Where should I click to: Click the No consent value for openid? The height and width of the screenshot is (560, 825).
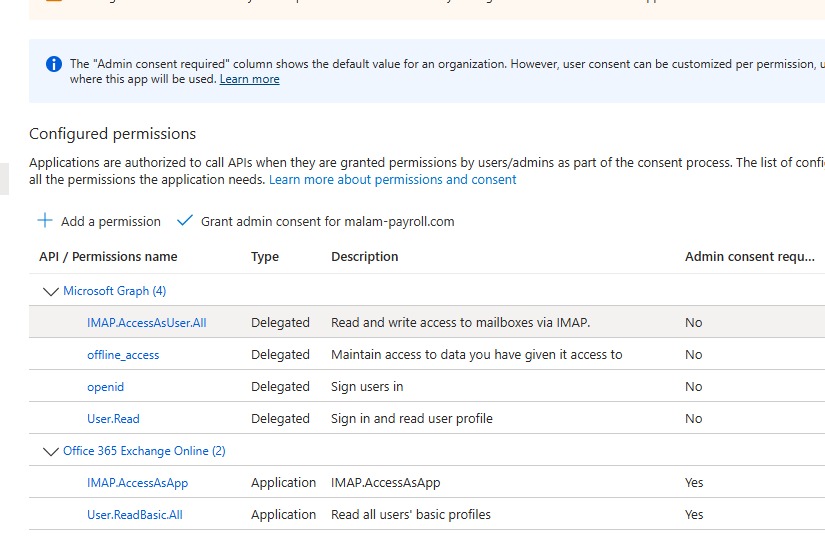[693, 387]
